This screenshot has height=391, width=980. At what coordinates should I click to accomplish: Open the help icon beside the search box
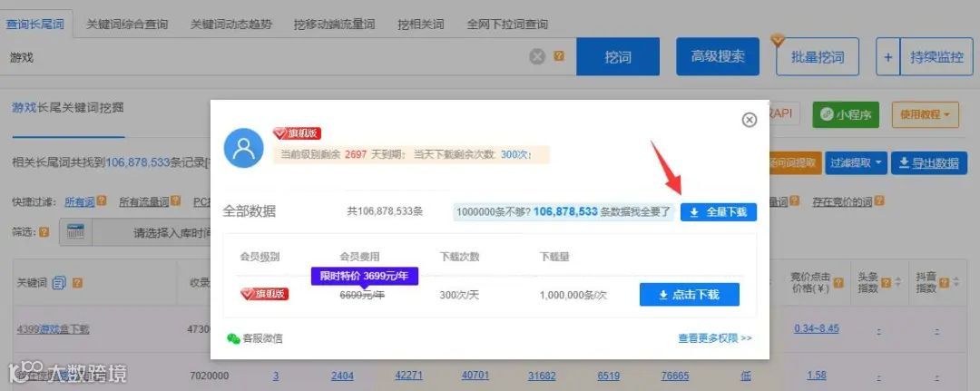pos(559,56)
